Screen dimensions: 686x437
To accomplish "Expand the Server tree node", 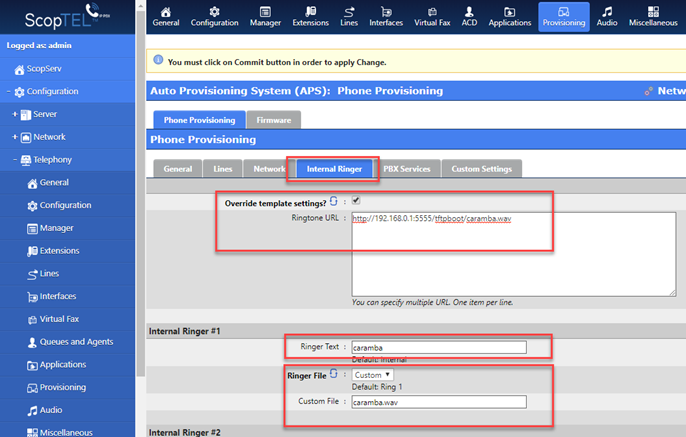I will [x=15, y=114].
